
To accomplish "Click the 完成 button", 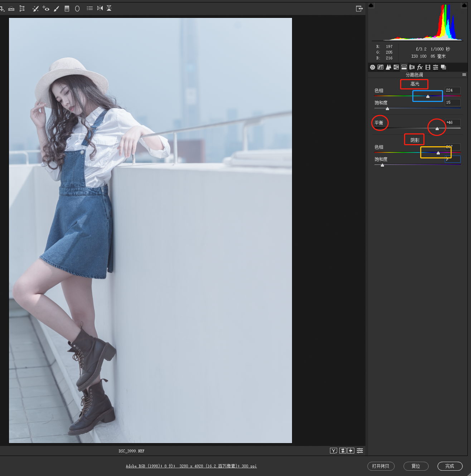I will click(450, 466).
